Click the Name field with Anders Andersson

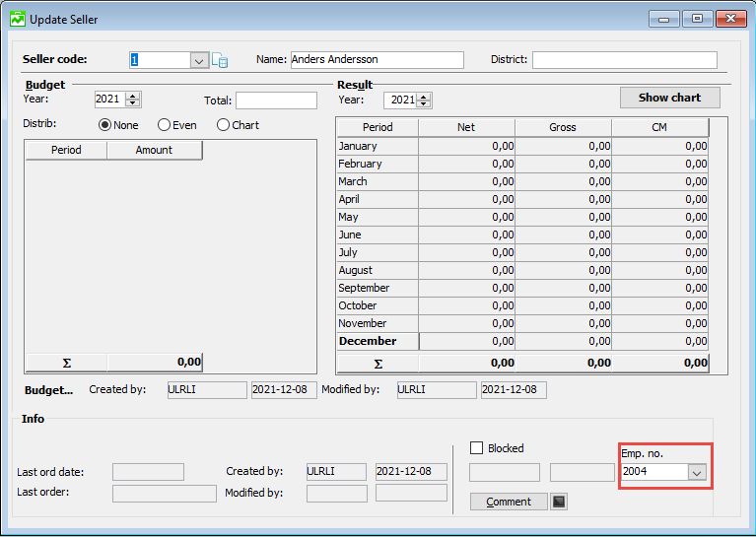coord(378,60)
